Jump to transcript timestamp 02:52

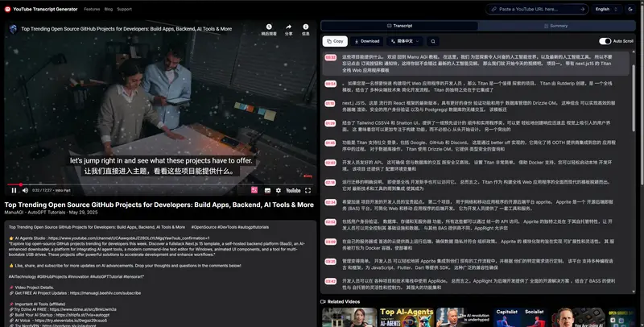click(x=331, y=221)
